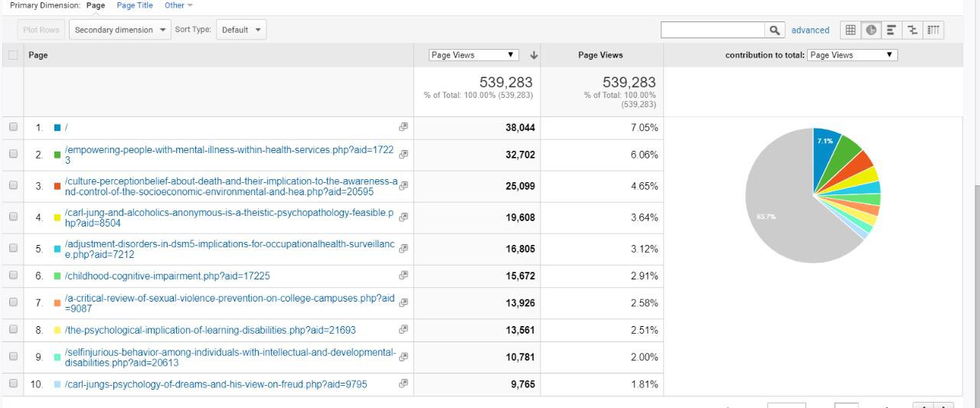Screen dimensions: 980x408
Task: Select the pie chart (percentage) view icon
Action: point(871,30)
